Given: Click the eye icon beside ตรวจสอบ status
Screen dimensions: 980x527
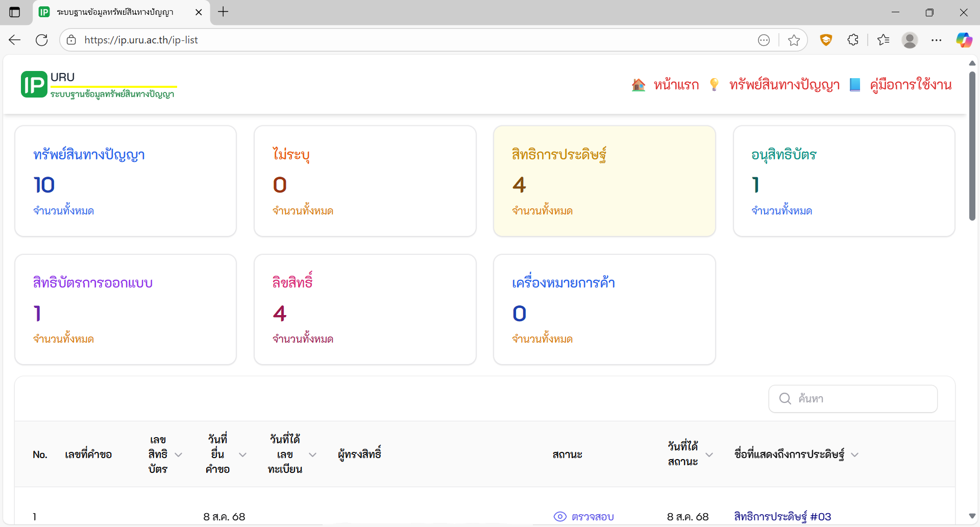Looking at the screenshot, I should coord(560,516).
